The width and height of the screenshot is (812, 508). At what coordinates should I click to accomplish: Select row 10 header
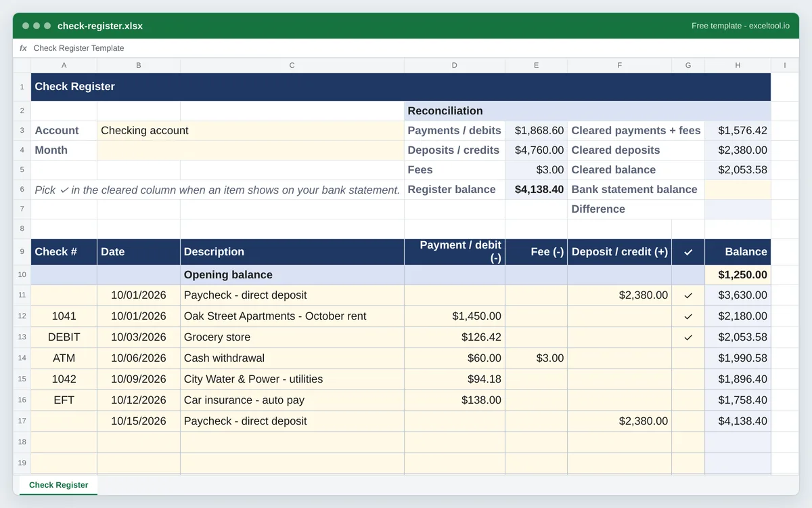click(x=22, y=275)
